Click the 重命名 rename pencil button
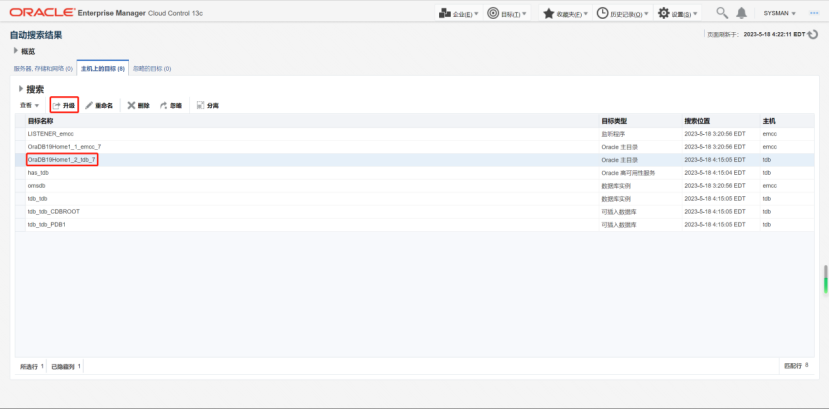Viewport: 830px width, 409px height. 99,106
